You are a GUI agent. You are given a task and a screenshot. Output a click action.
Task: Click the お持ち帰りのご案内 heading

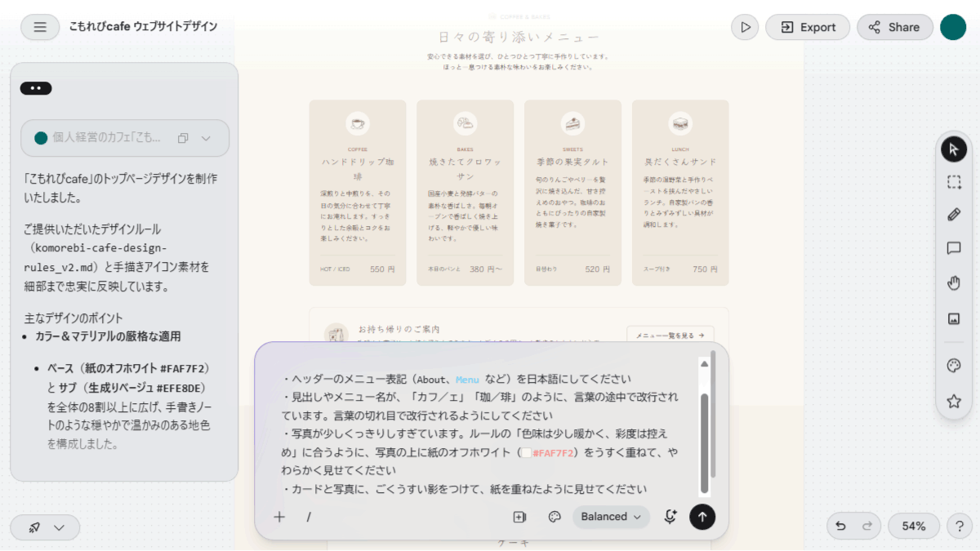(x=399, y=329)
